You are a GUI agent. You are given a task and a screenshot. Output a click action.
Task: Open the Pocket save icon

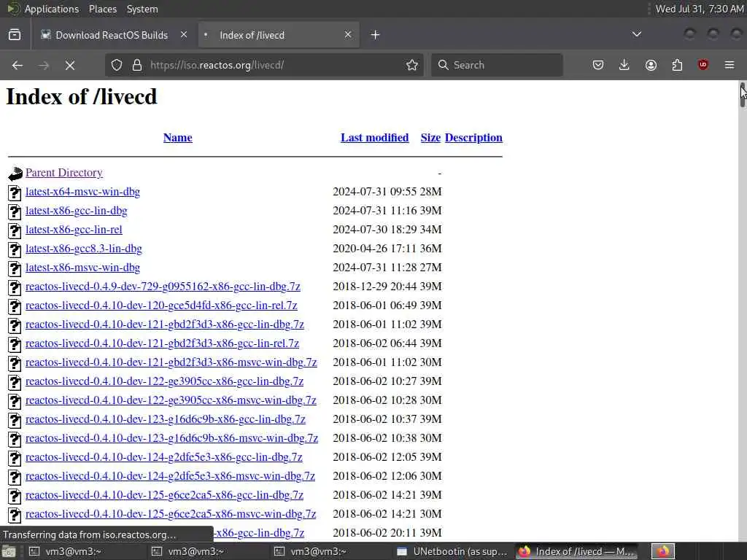[x=598, y=65]
